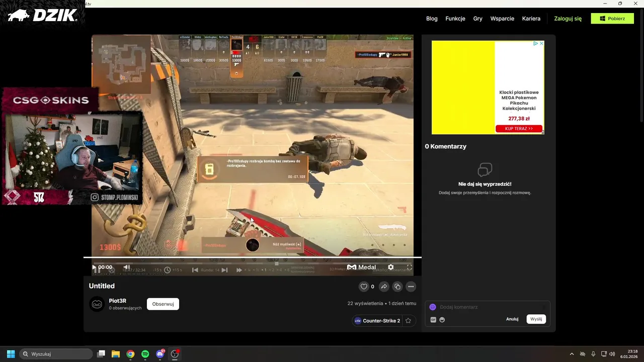
Task: Open the emoji picker icon
Action: pos(442,320)
